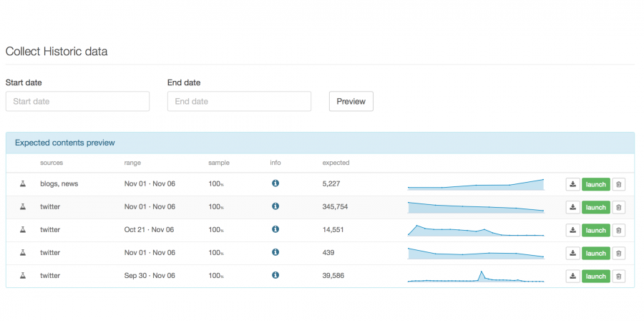Click info icon for the 439 expected row
Viewport: 644px width, 321px height.
pos(275,253)
